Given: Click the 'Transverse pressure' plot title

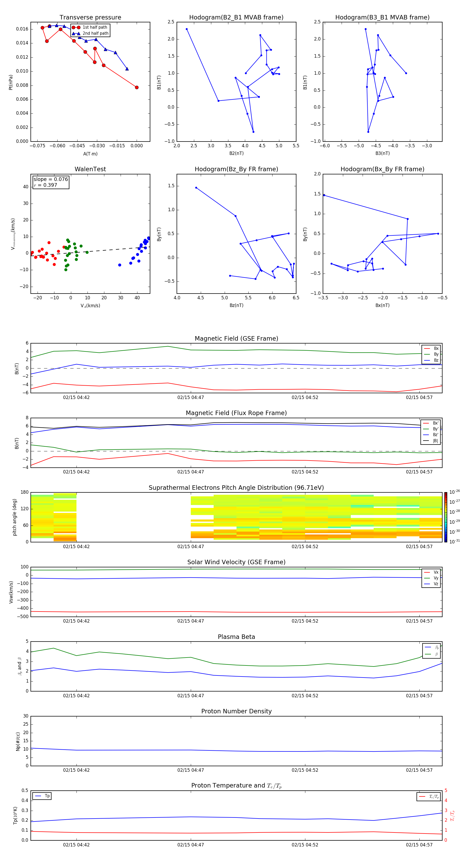Looking at the screenshot, I should pyautogui.click(x=90, y=18).
